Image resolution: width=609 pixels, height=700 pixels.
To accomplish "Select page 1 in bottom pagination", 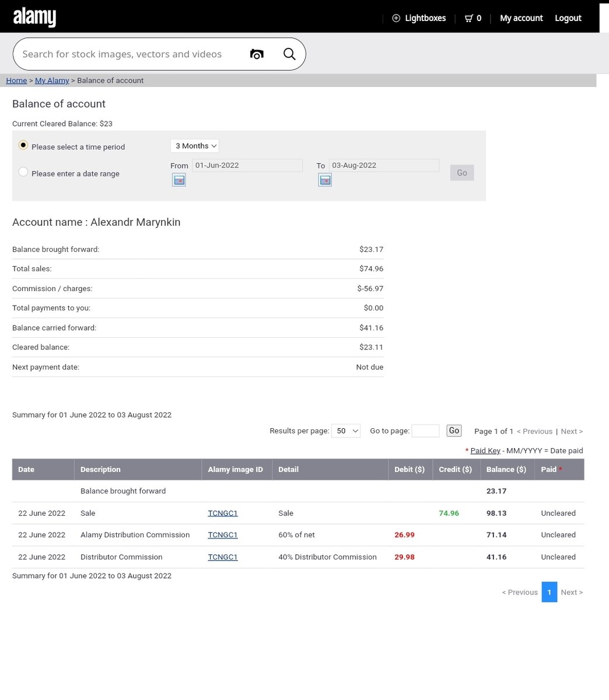I will pos(549,592).
